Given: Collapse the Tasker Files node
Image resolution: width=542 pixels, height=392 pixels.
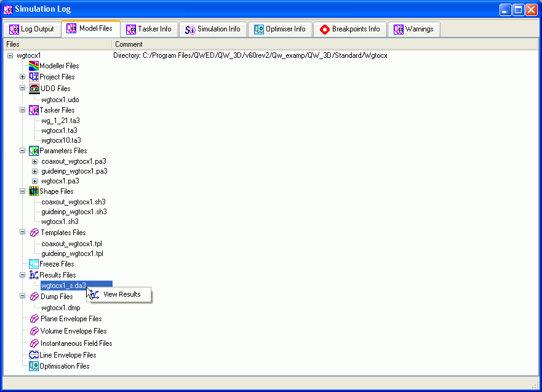Looking at the screenshot, I should (x=23, y=110).
